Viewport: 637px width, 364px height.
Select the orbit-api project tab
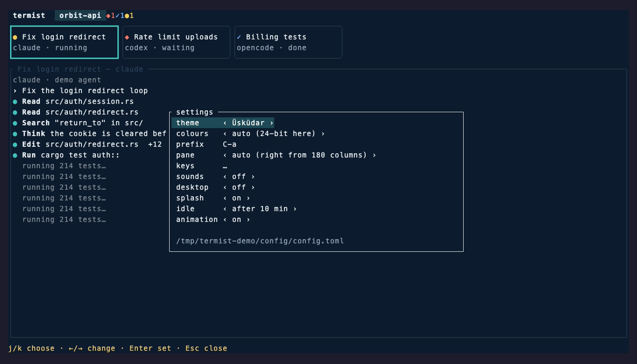tap(80, 15)
